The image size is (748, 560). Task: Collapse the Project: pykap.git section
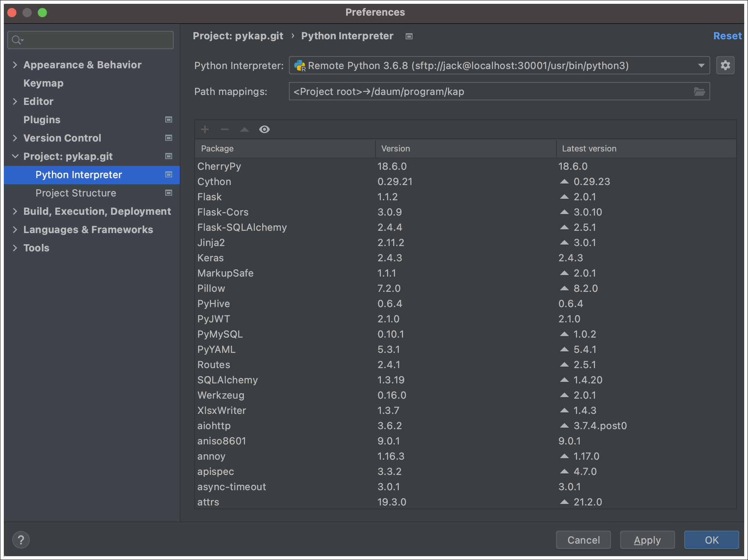[x=15, y=156]
